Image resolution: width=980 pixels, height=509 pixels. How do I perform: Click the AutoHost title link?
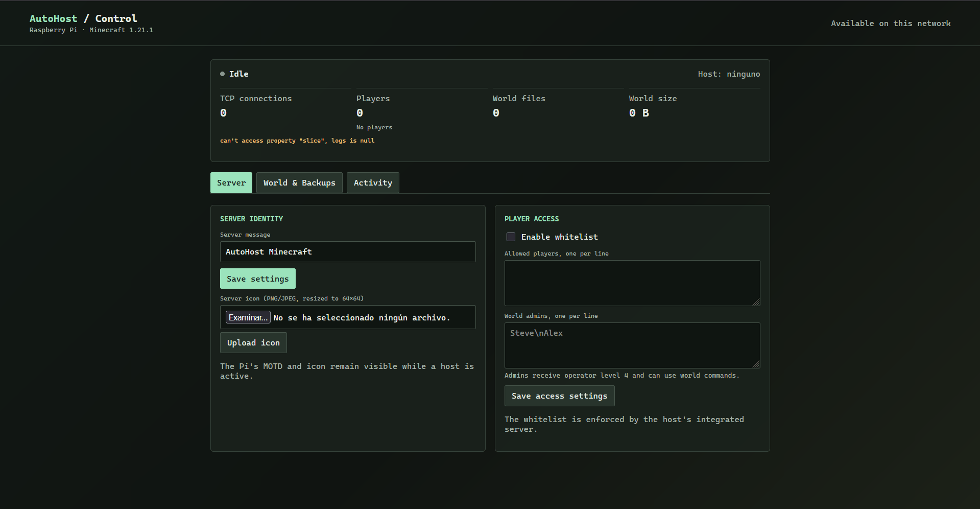[x=54, y=18]
